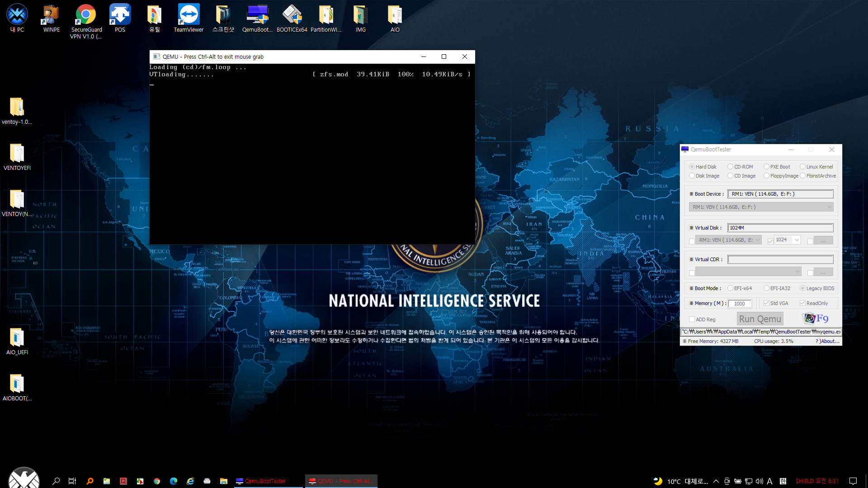Open taskbar search magnifier
The width and height of the screenshot is (868, 488).
coord(56,481)
